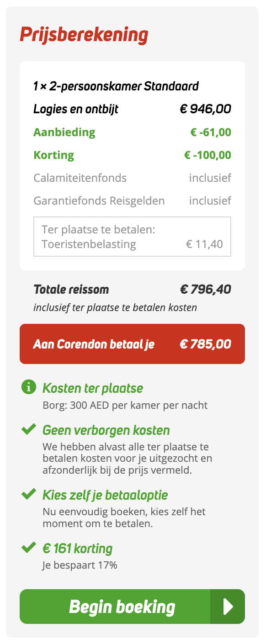Open details under Totale reissom
This screenshot has height=644, width=266.
[x=132, y=289]
